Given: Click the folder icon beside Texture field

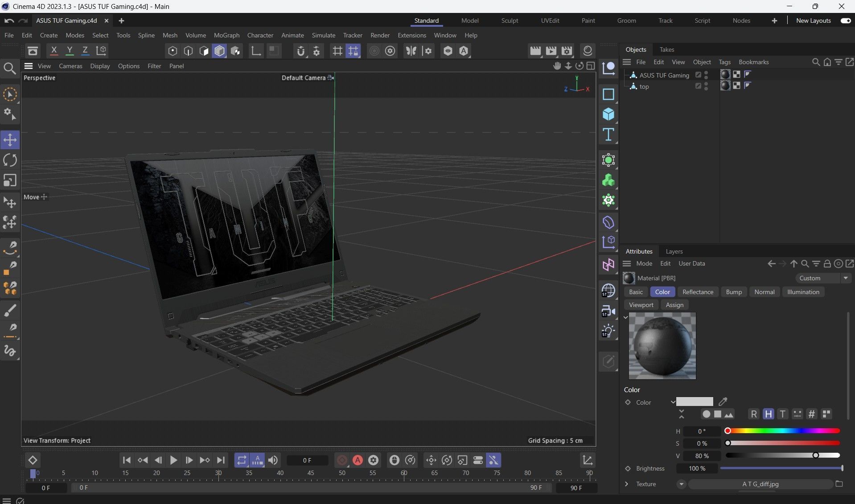Looking at the screenshot, I should 839,484.
